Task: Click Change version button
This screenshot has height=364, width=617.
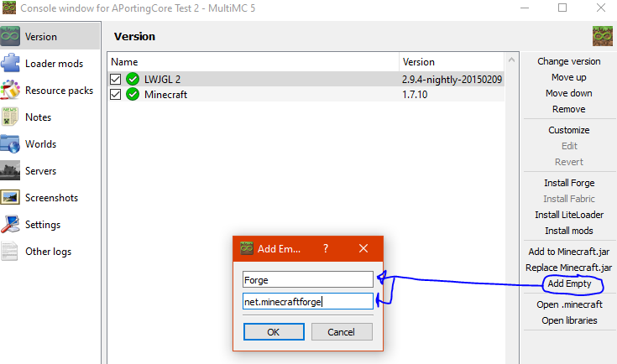Action: (569, 61)
